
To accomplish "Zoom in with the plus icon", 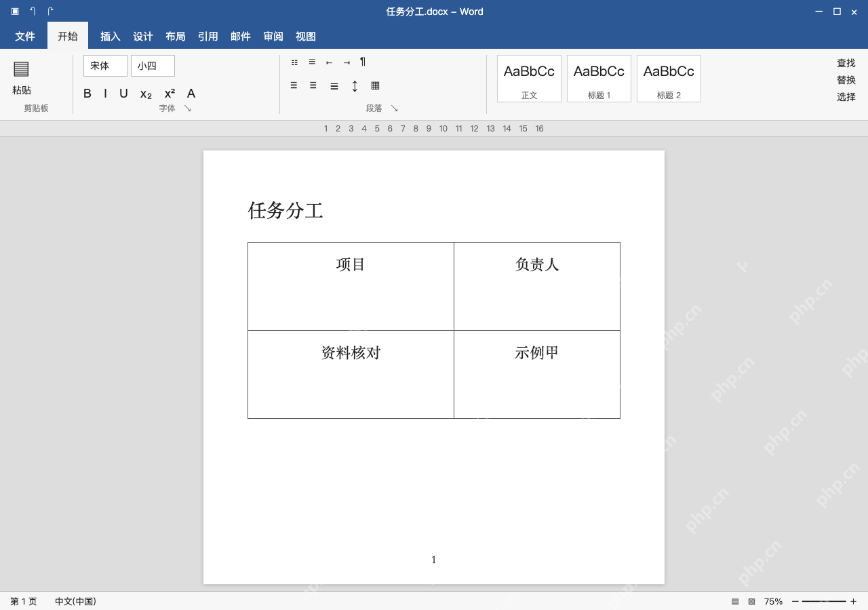I will [x=853, y=601].
